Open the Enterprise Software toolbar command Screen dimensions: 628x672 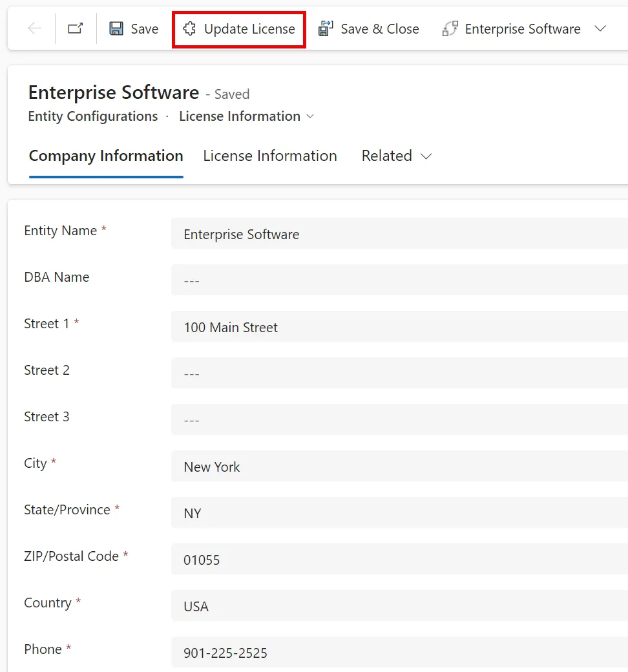(x=512, y=28)
